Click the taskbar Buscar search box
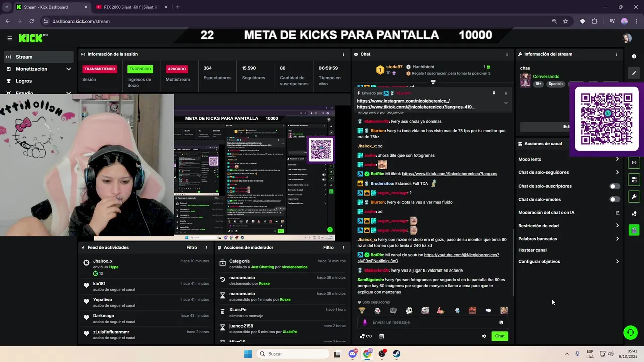The height and width of the screenshot is (362, 644). [292, 354]
